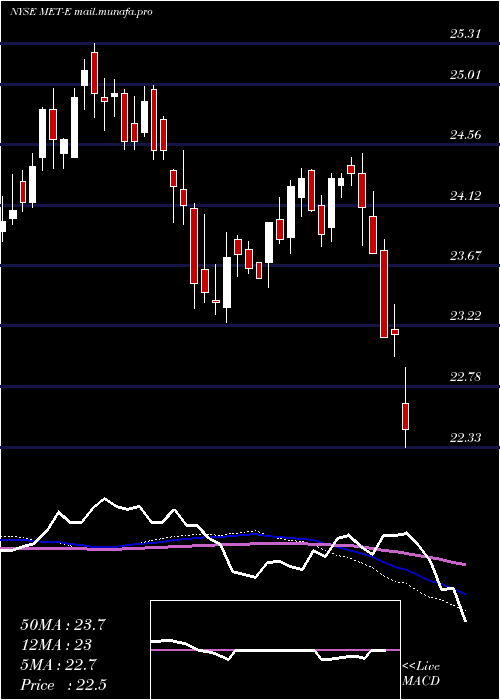This screenshot has width=500, height=700.
Task: Click the <<Live MACD label
Action: [x=421, y=673]
